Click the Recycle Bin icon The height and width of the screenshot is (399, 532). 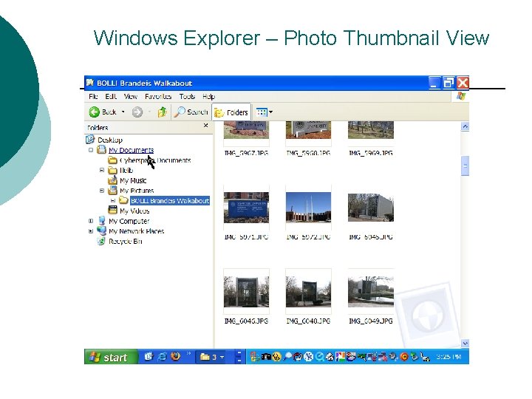pos(101,241)
